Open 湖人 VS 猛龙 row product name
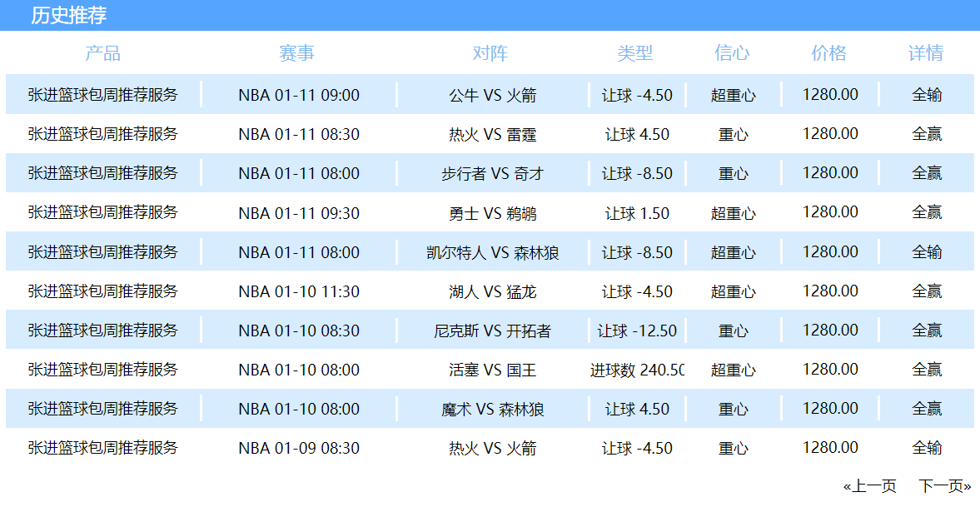The image size is (980, 507). (x=103, y=291)
